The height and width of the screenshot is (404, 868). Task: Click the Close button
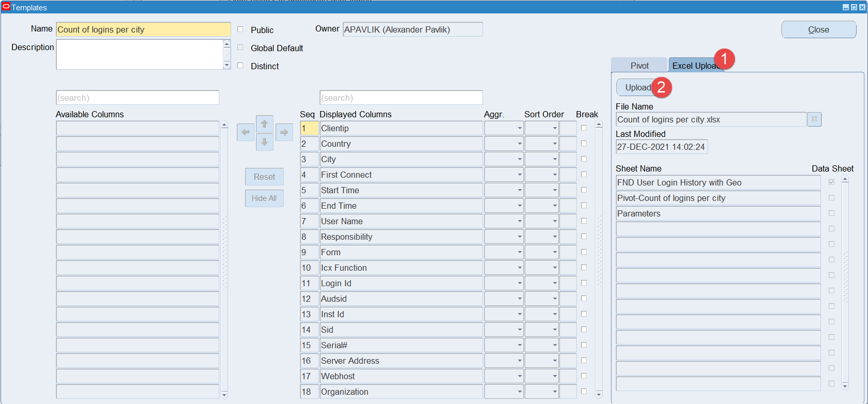coord(818,29)
